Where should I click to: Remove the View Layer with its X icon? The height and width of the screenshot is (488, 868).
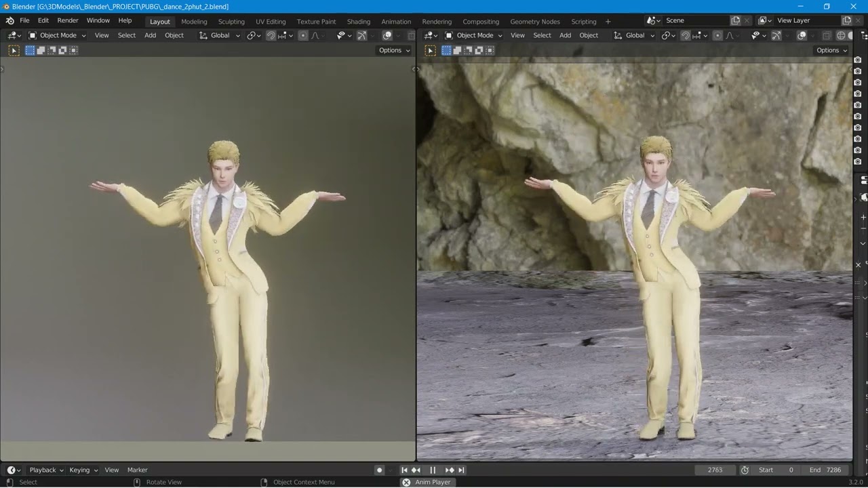click(x=859, y=21)
